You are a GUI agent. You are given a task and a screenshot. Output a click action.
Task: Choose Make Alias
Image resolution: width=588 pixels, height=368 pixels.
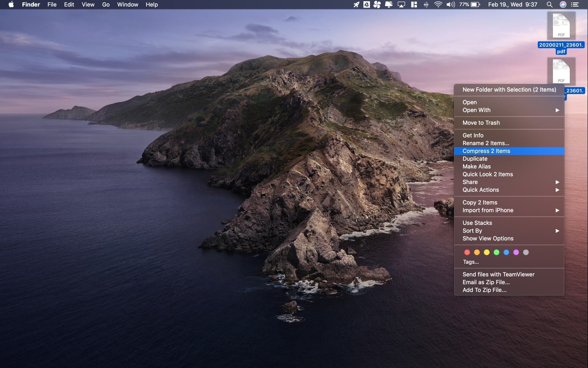(509, 167)
